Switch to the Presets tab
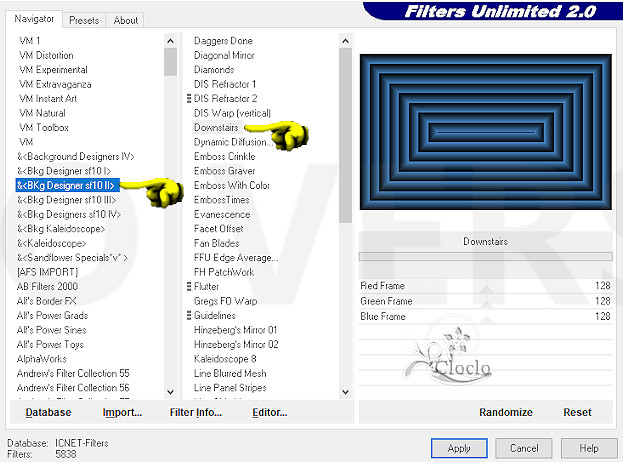 (x=84, y=20)
